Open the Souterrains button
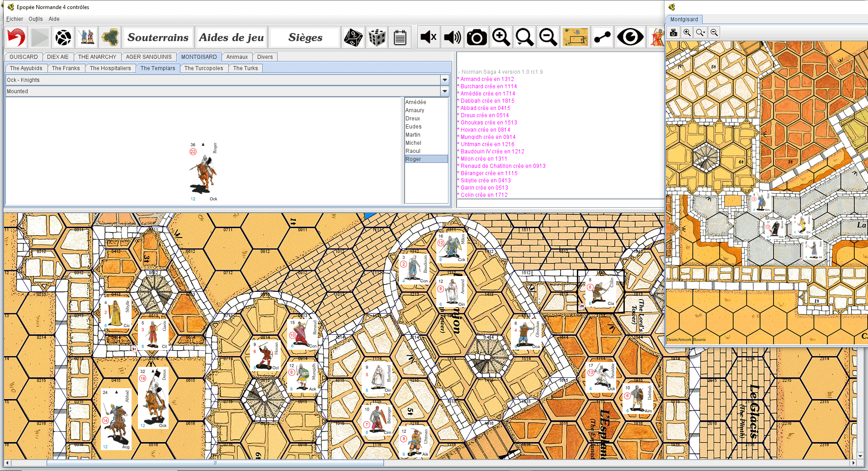Viewport: 868px width, 471px height. click(158, 37)
